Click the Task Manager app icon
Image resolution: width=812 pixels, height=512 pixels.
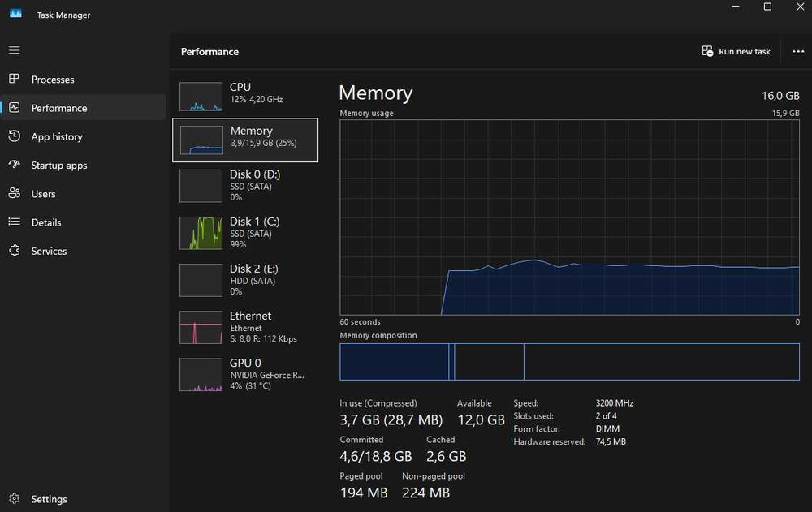[15, 14]
